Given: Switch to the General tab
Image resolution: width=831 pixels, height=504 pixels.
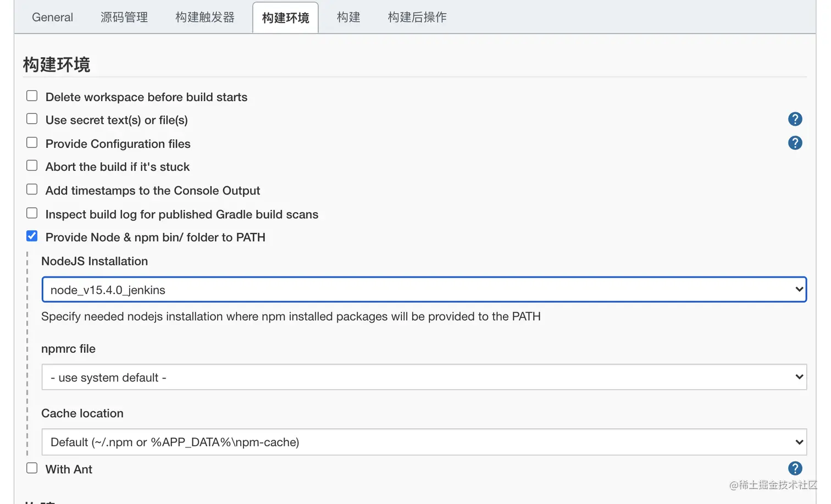Looking at the screenshot, I should 52,18.
